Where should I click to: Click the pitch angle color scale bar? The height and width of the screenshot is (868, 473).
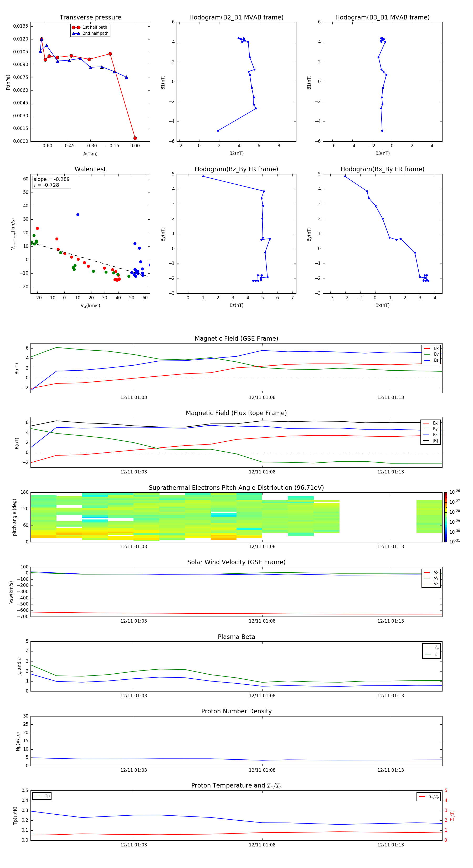(445, 517)
